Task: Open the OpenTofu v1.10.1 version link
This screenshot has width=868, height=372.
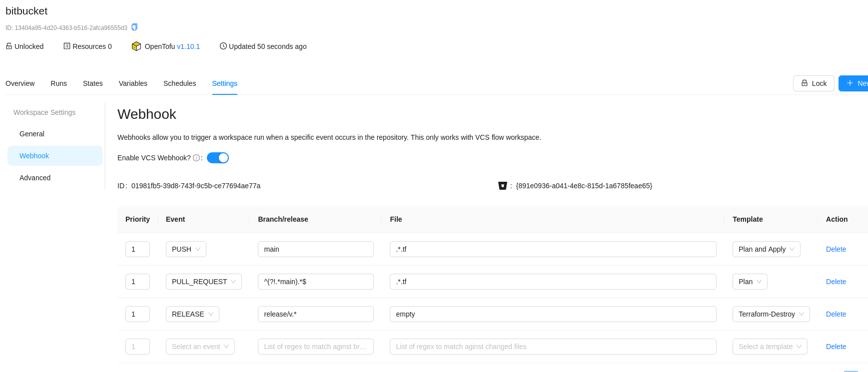Action: [188, 46]
